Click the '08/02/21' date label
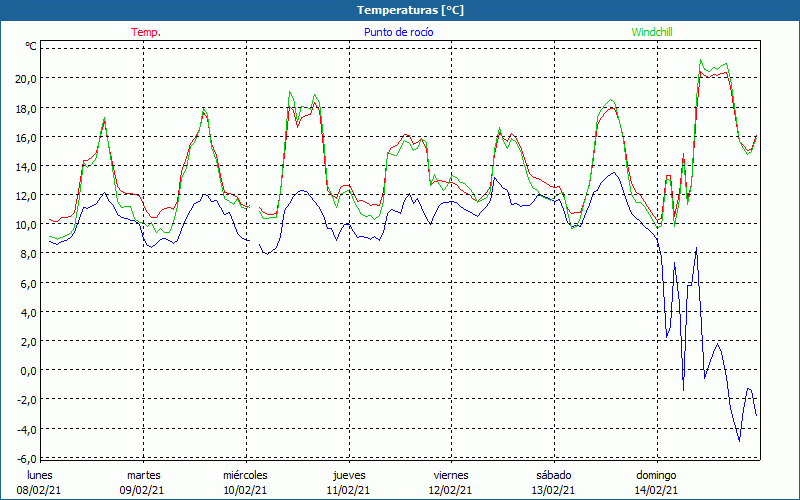Image resolution: width=800 pixels, height=500 pixels. pos(39,490)
